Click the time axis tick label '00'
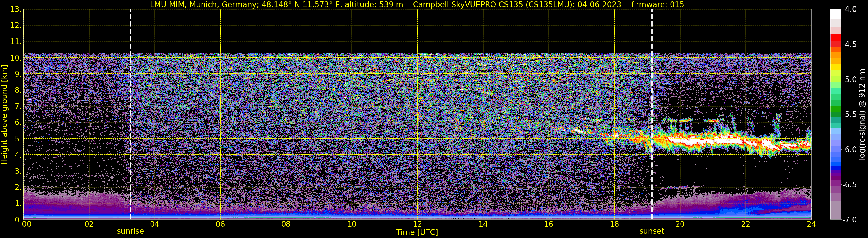 click(x=26, y=224)
